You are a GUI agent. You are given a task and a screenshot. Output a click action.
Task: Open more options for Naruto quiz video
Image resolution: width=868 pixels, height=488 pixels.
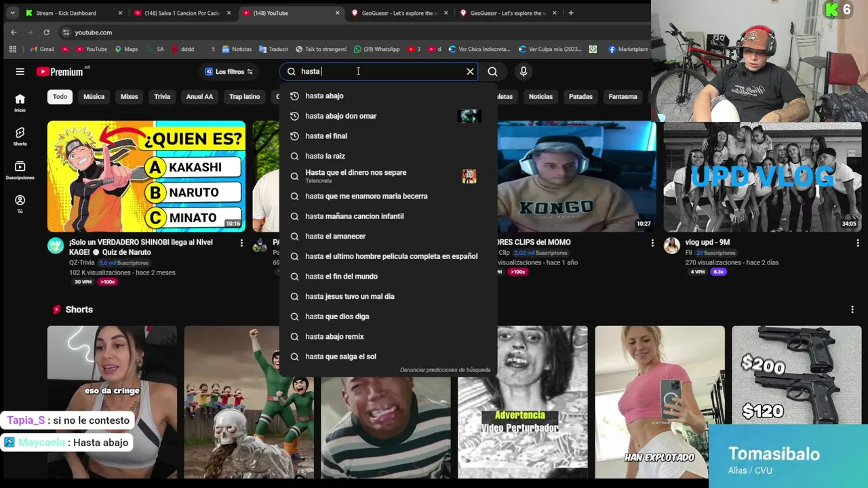[241, 243]
